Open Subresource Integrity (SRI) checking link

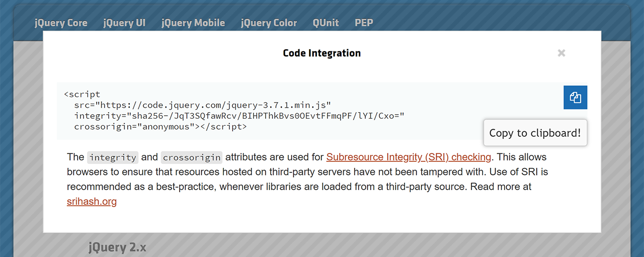(409, 157)
